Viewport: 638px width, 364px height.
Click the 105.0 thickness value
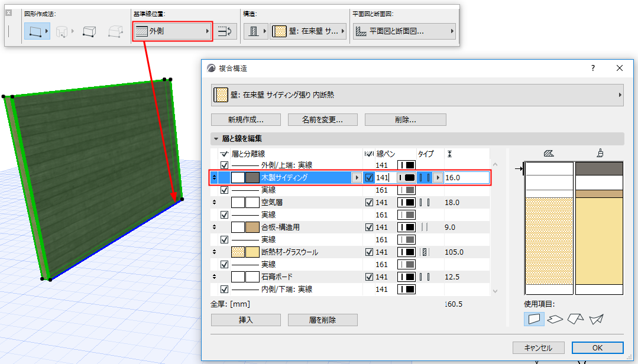pyautogui.click(x=454, y=252)
